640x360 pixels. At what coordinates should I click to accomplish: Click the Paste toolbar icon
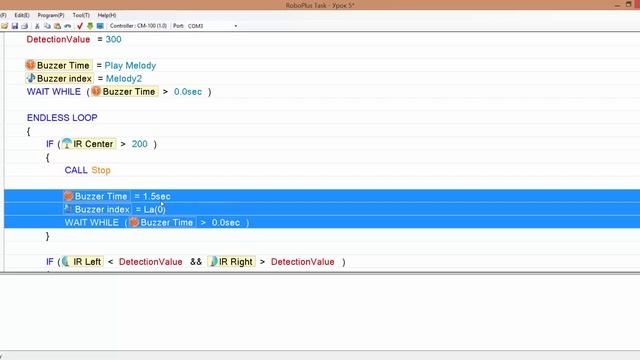pos(57,26)
